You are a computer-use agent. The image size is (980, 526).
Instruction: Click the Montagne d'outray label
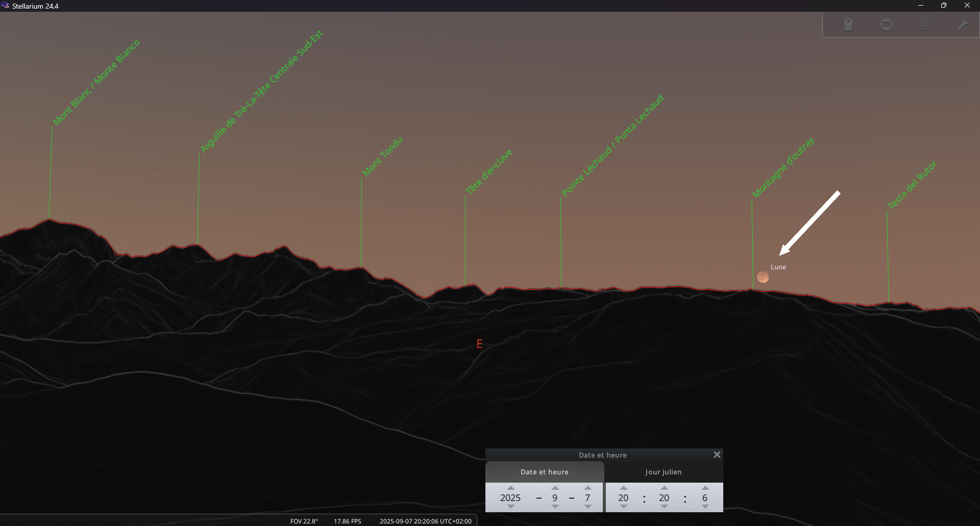[783, 167]
